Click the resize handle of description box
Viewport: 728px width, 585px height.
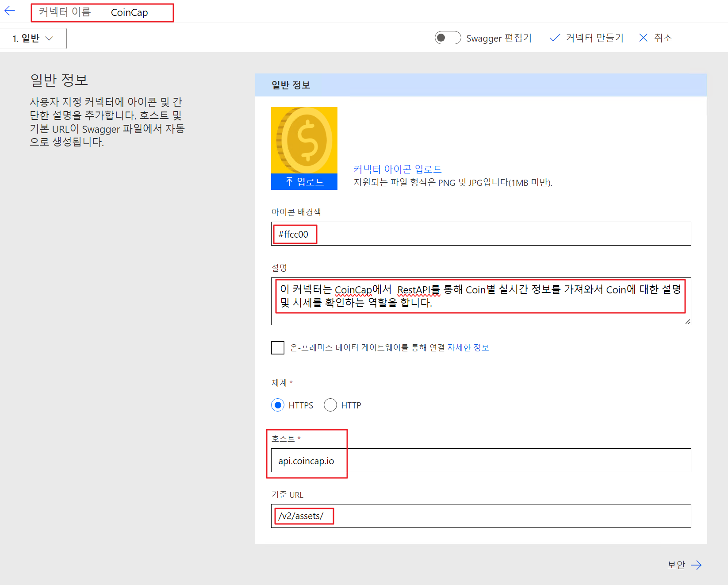pos(688,322)
